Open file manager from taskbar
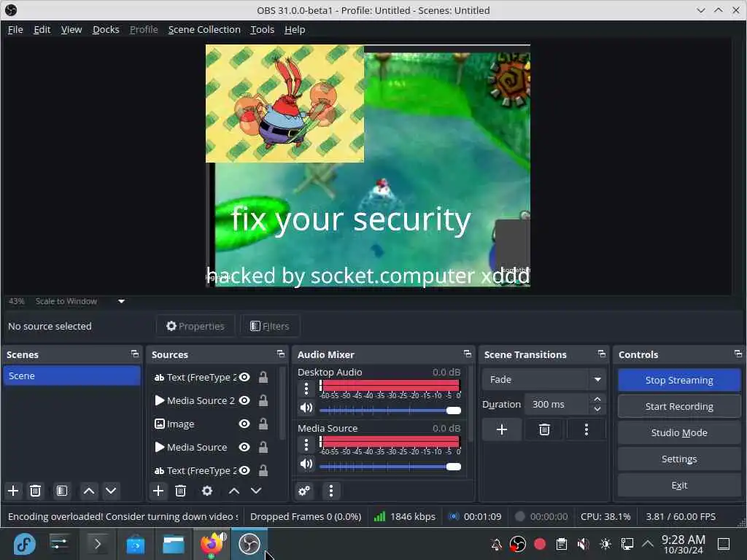The height and width of the screenshot is (560, 747). [x=174, y=544]
